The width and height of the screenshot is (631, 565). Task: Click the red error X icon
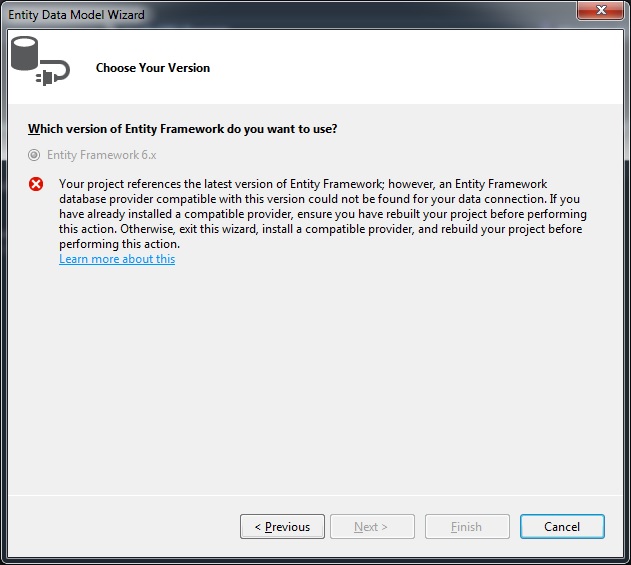click(36, 184)
